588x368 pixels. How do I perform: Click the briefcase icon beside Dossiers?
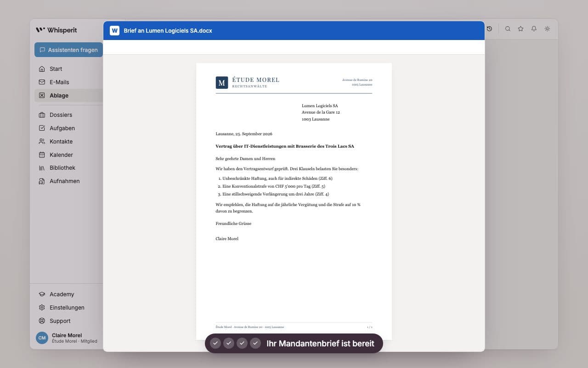click(x=42, y=115)
